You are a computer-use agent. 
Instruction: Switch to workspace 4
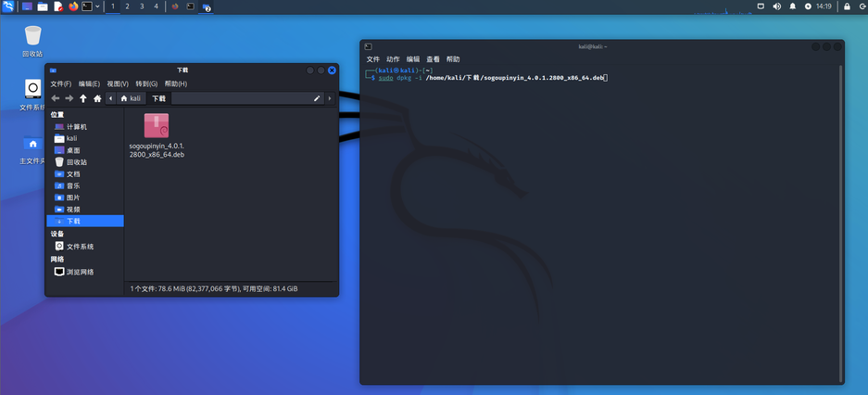tap(157, 6)
